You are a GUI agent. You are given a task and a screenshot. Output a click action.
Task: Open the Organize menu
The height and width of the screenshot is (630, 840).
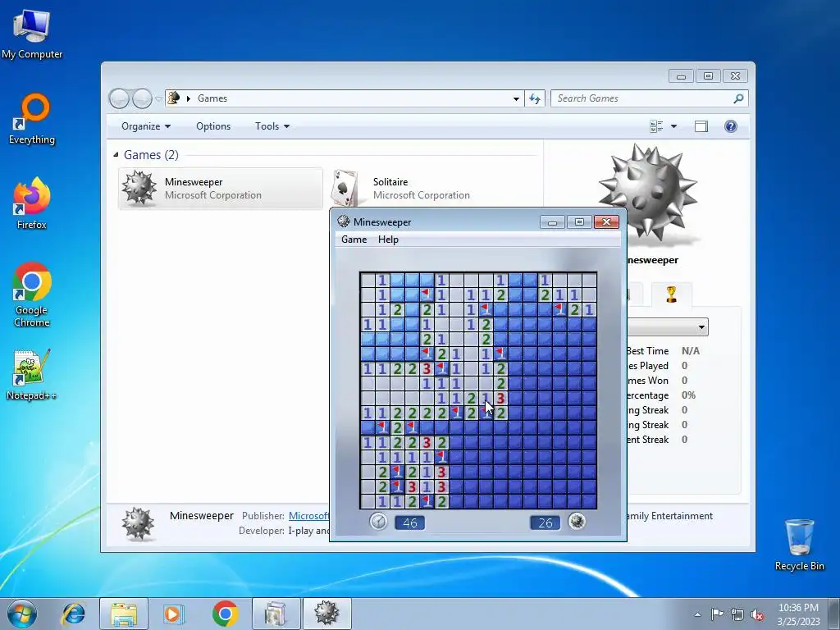(146, 126)
